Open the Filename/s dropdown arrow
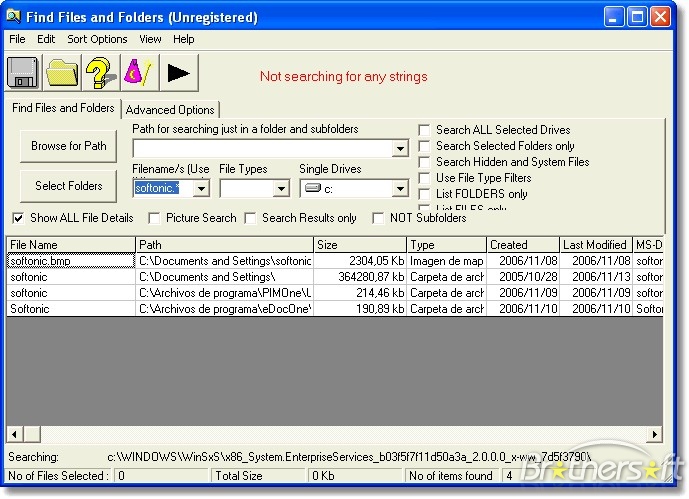Screen dimensions: 689x499 pyautogui.click(x=201, y=188)
